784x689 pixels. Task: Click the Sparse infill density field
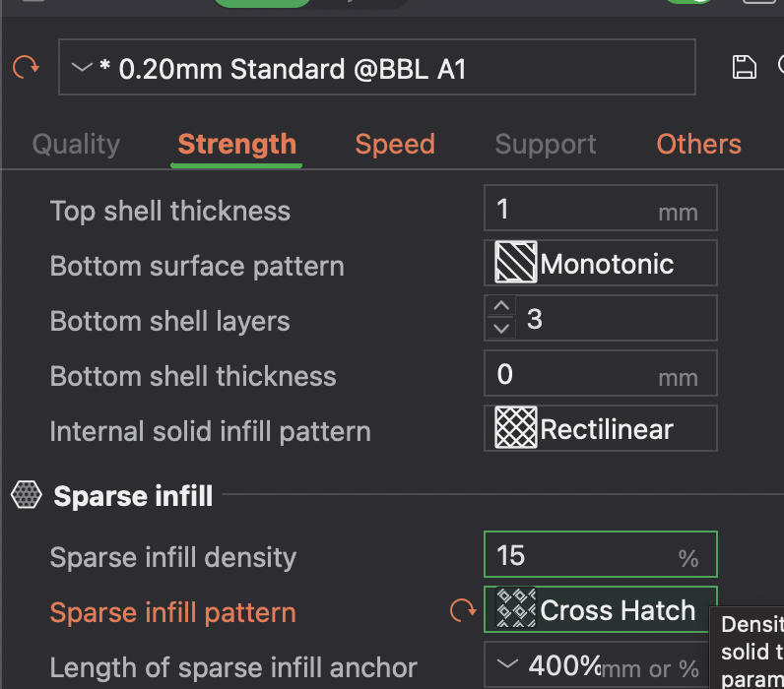(581, 556)
